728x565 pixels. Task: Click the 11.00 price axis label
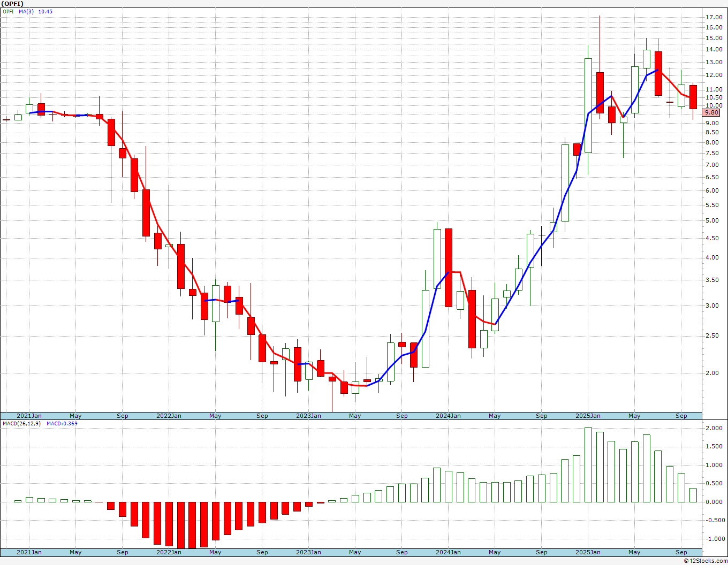[x=714, y=89]
